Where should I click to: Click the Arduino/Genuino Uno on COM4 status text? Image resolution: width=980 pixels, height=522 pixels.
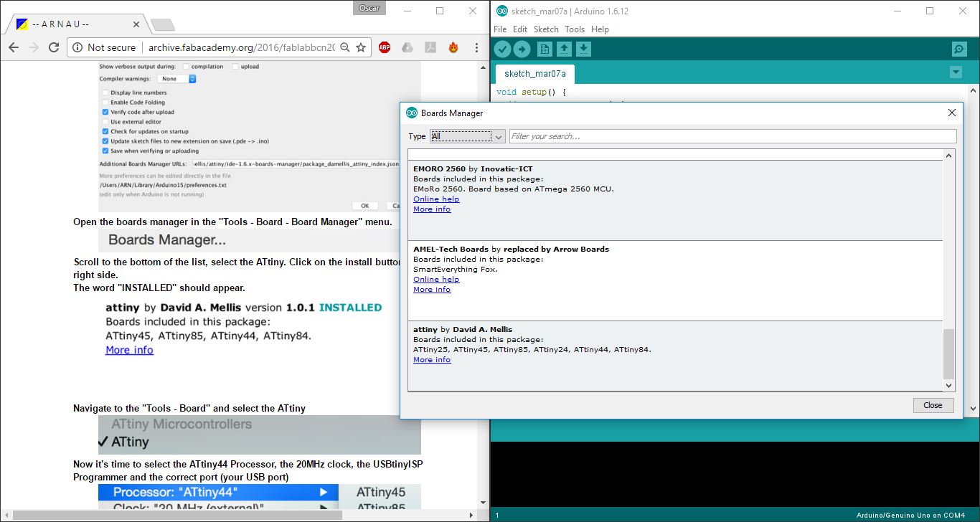pyautogui.click(x=910, y=515)
